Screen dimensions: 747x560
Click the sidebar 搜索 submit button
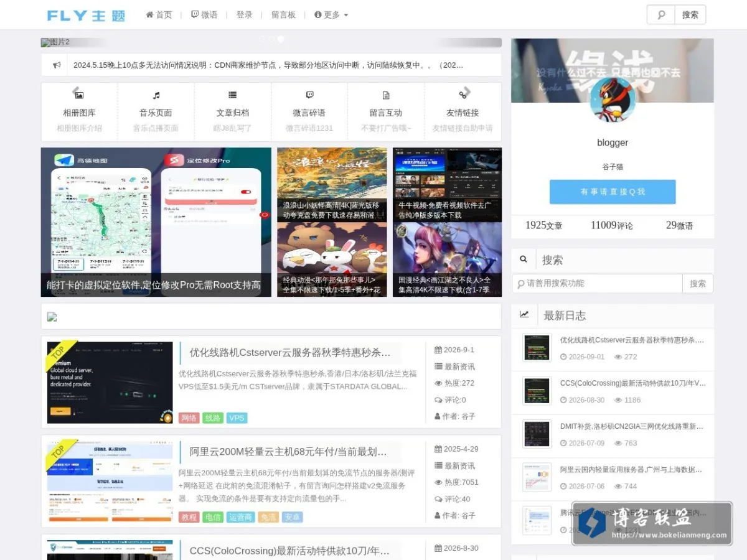coord(698,283)
